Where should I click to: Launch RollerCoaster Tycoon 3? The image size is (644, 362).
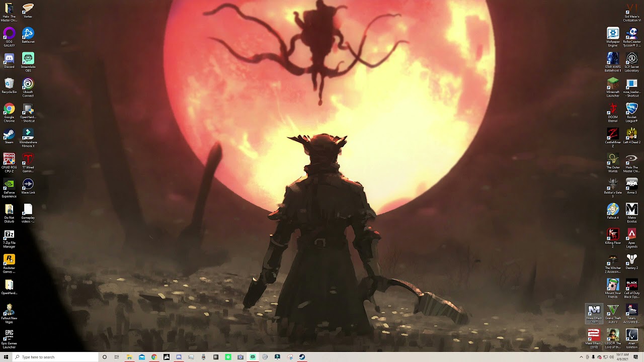(631, 38)
